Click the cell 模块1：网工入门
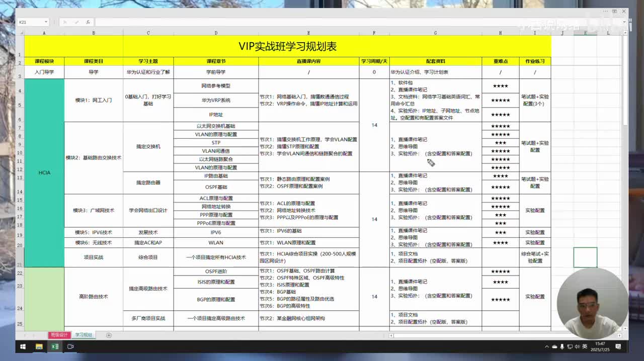 [94, 100]
